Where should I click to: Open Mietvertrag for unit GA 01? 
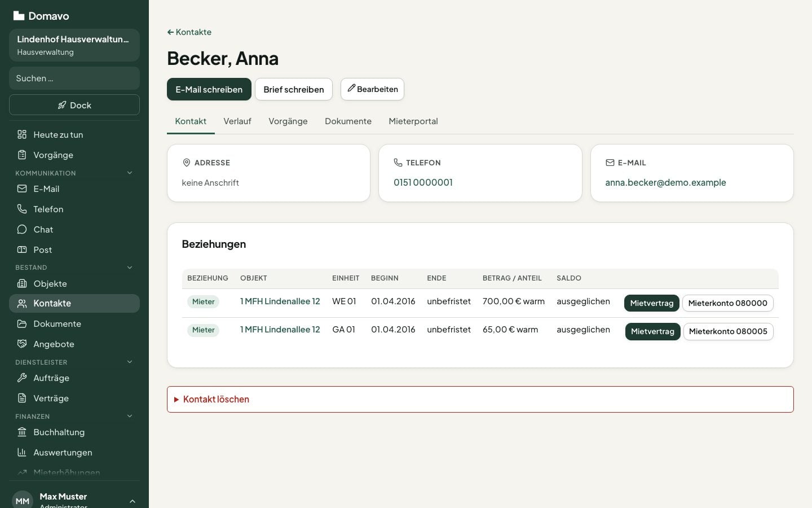coord(652,331)
